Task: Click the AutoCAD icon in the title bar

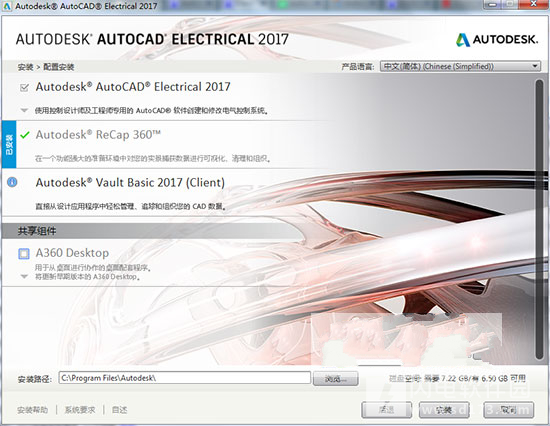Action: (7, 6)
